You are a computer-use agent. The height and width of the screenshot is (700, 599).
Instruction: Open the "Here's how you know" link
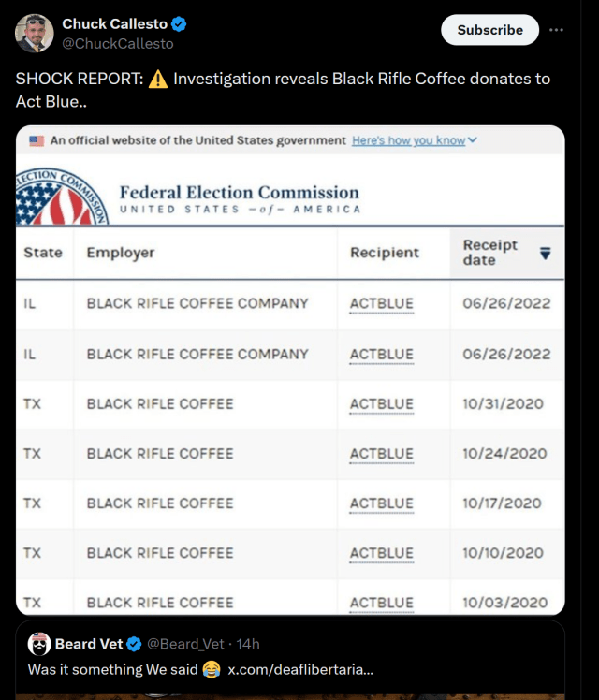[x=408, y=140]
